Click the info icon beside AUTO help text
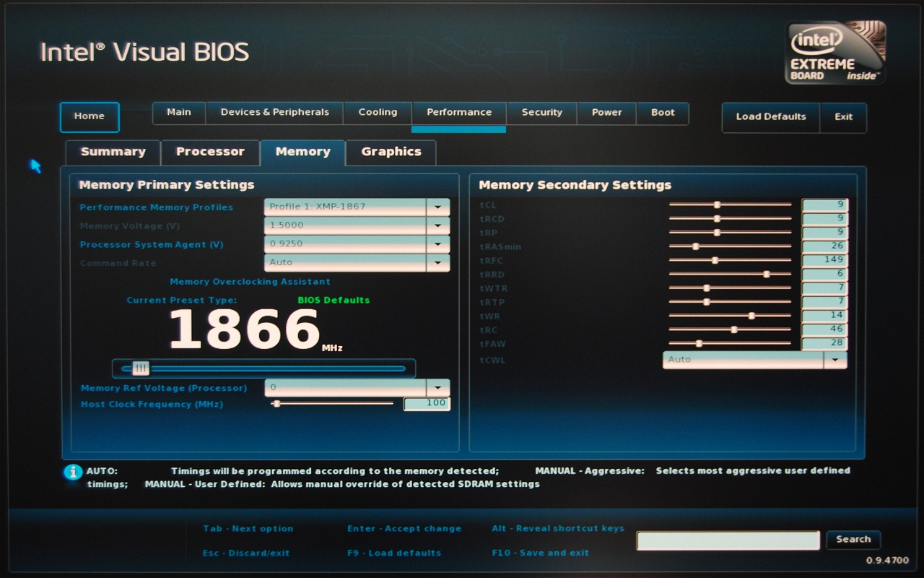 pyautogui.click(x=73, y=472)
